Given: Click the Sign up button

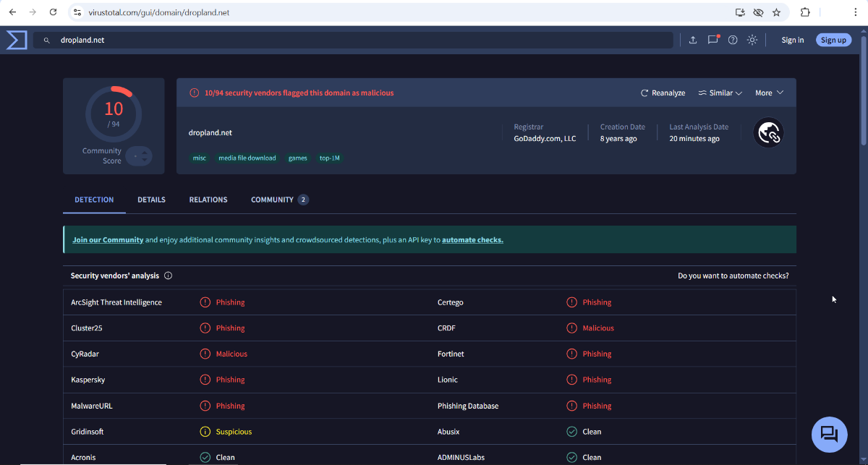Looking at the screenshot, I should click(833, 40).
